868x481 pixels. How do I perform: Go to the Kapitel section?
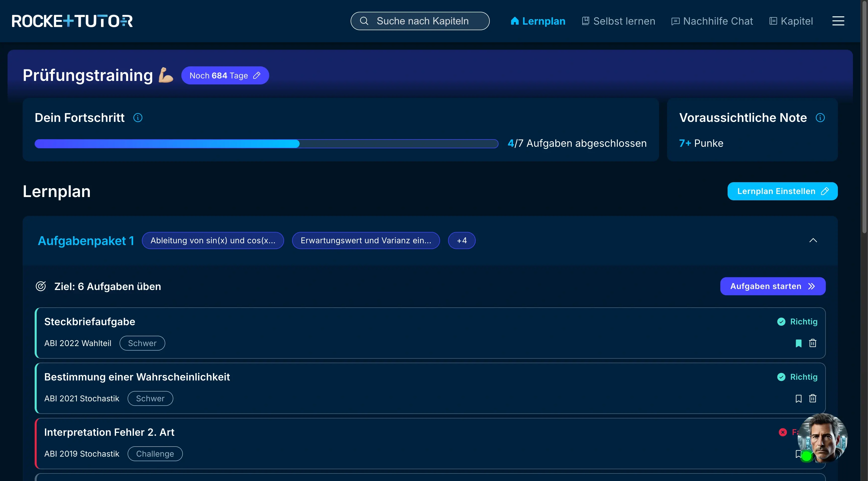791,21
